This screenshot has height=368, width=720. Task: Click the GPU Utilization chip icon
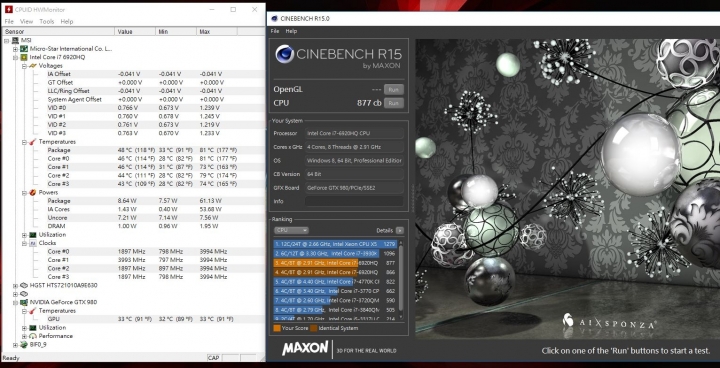tap(33, 328)
